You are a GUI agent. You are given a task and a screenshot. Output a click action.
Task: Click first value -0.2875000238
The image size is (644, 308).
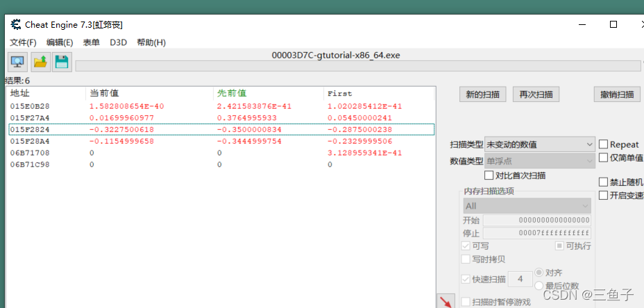pyautogui.click(x=359, y=129)
